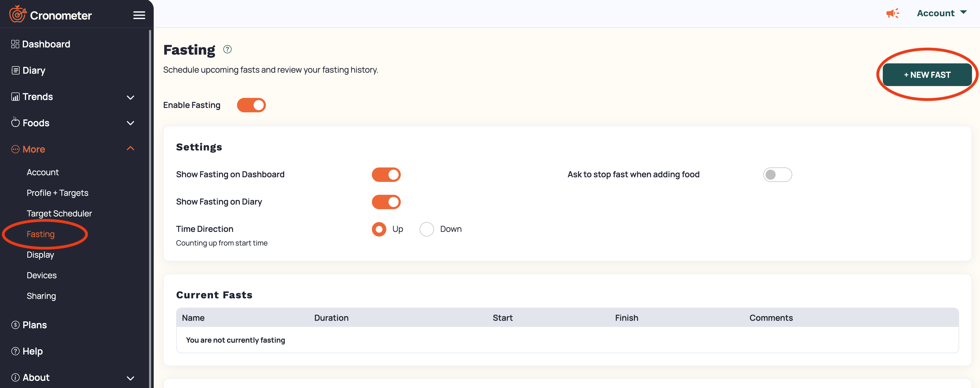Open Profile + Targets in sidebar

click(58, 193)
